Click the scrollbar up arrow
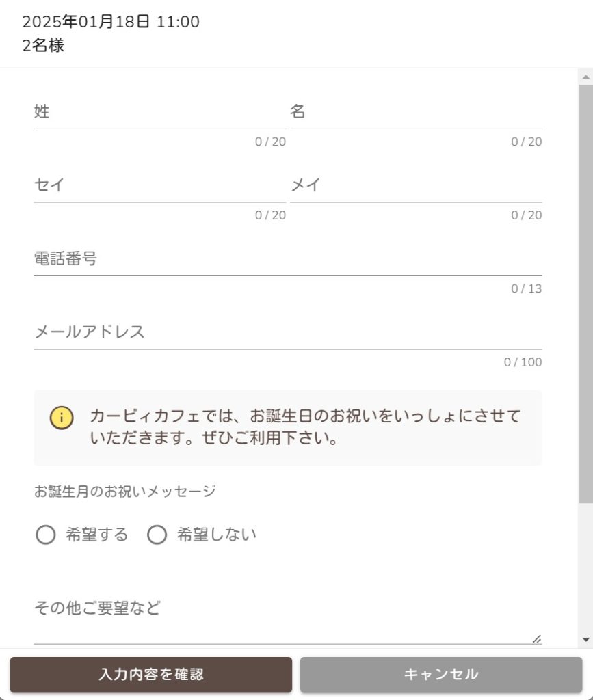The height and width of the screenshot is (700, 593). point(585,77)
